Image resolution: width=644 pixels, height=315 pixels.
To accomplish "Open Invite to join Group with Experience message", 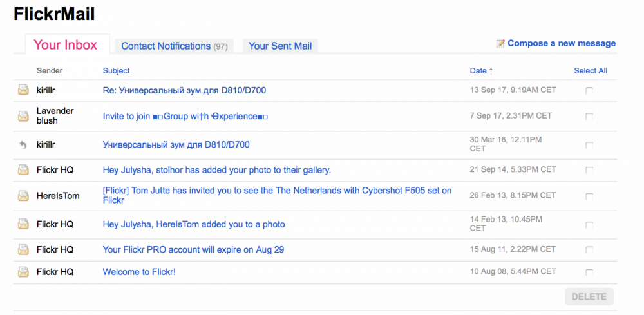I will pyautogui.click(x=185, y=116).
